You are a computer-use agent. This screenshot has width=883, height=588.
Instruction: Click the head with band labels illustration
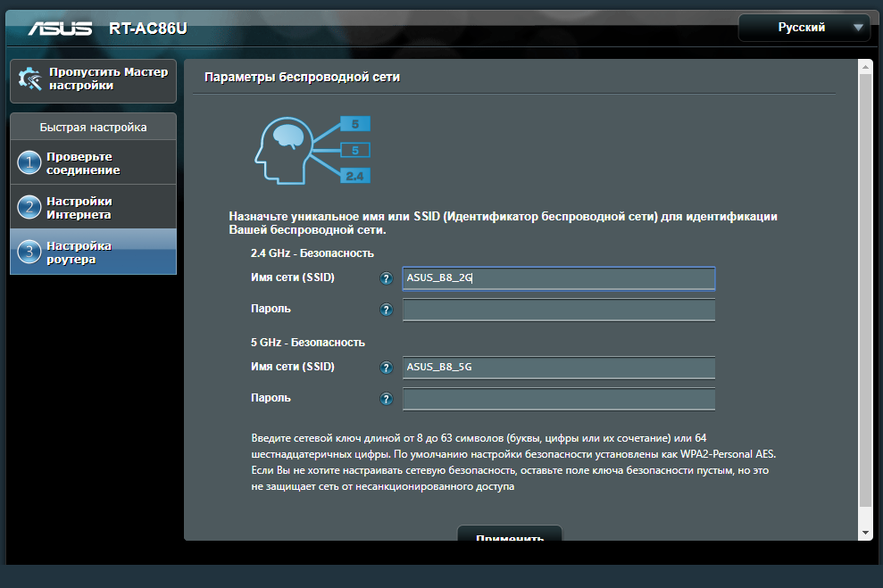[x=312, y=150]
